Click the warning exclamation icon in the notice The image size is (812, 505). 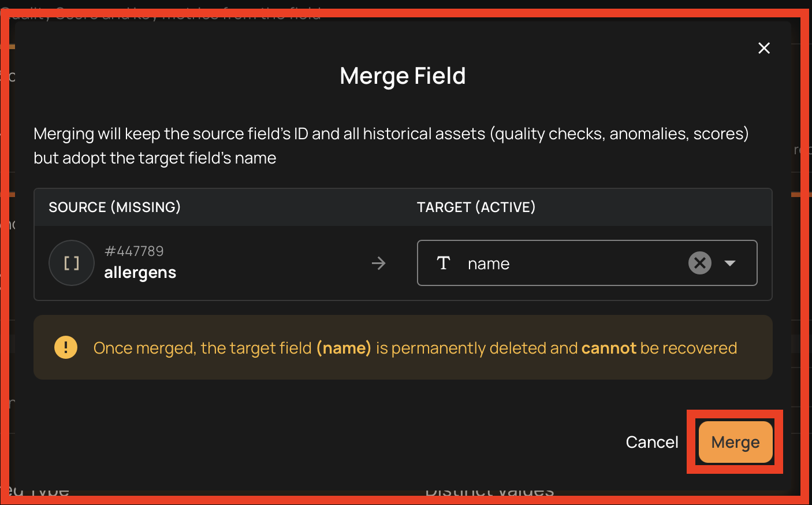(x=66, y=347)
